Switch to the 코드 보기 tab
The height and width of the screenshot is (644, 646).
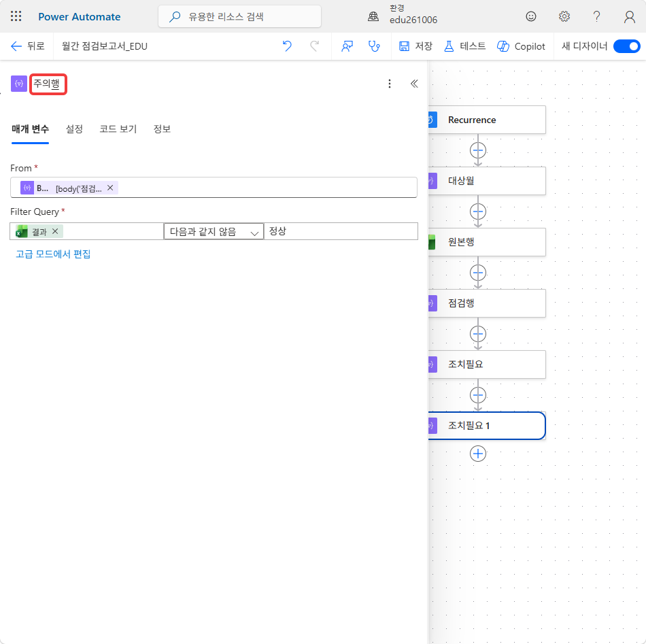[x=118, y=129]
